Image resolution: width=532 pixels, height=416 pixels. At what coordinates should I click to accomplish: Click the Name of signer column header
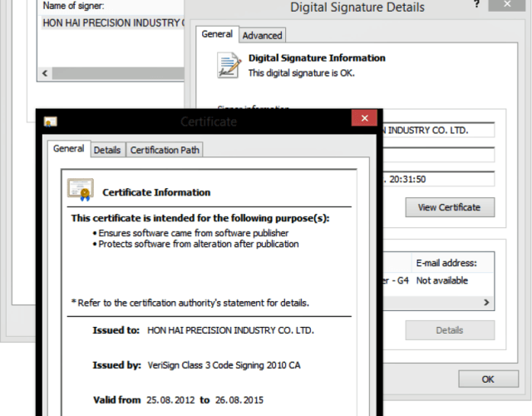pos(111,6)
